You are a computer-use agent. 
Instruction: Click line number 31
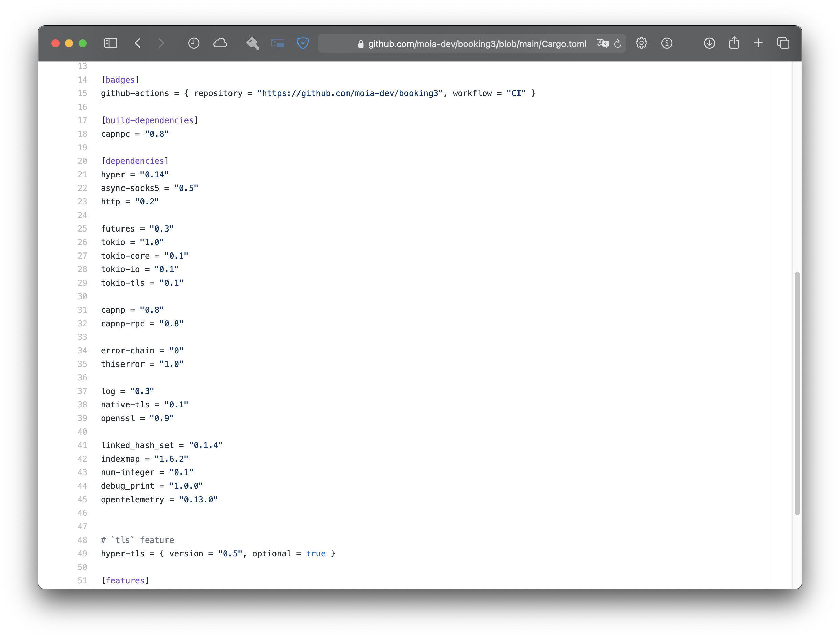82,310
